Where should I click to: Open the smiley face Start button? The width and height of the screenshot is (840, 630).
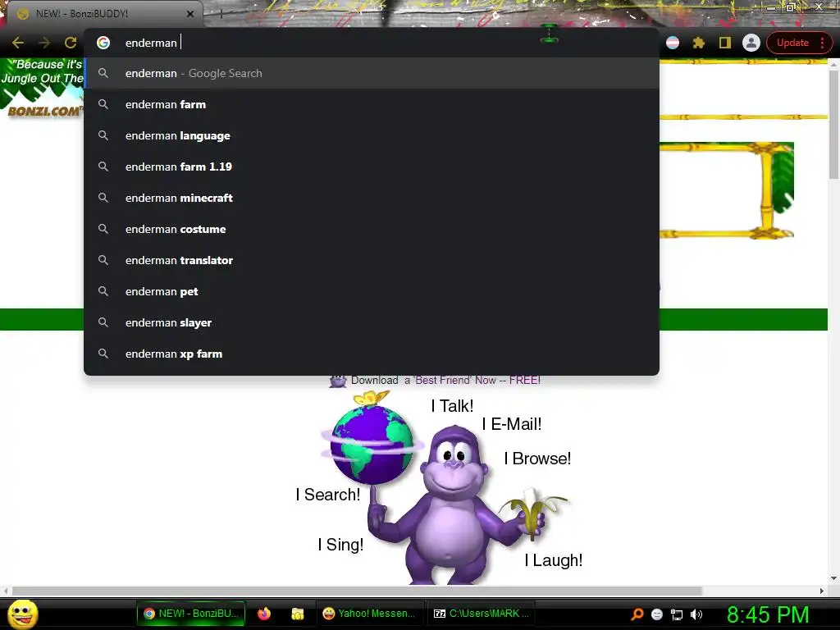pyautogui.click(x=22, y=614)
